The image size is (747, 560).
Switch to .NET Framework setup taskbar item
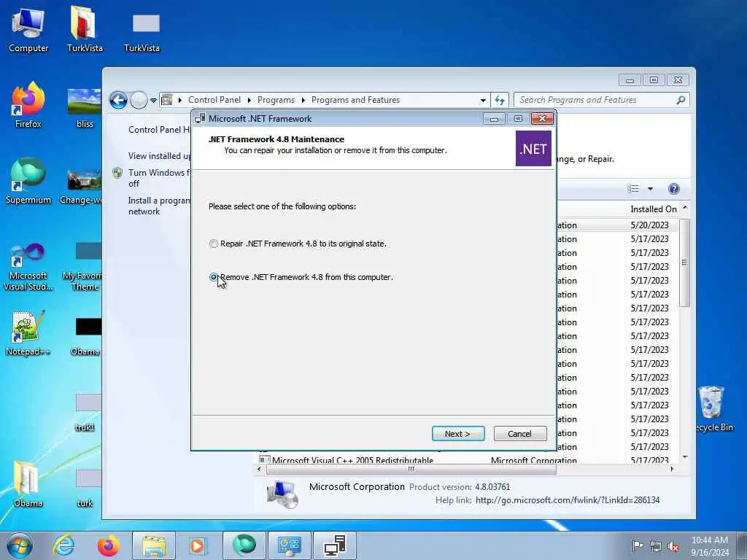[335, 545]
